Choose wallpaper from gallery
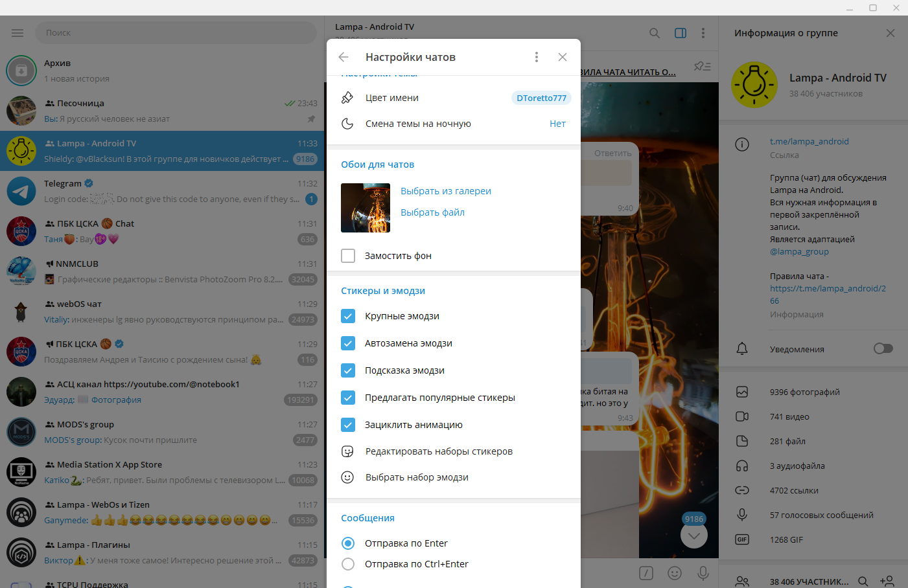The image size is (908, 588). pos(446,191)
